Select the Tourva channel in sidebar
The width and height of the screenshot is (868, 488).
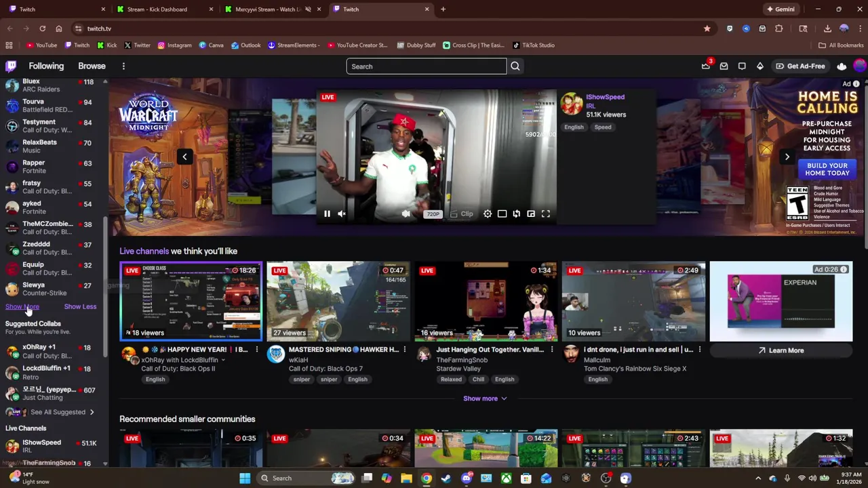tap(51, 105)
